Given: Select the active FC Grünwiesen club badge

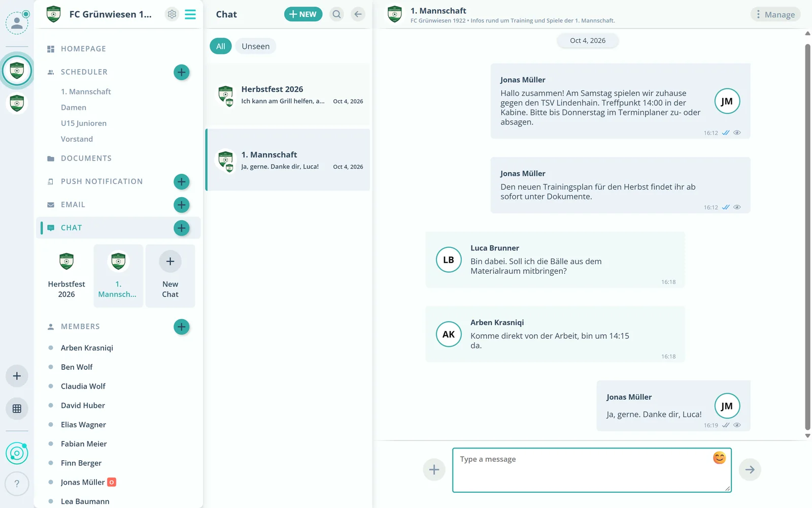Looking at the screenshot, I should tap(17, 70).
